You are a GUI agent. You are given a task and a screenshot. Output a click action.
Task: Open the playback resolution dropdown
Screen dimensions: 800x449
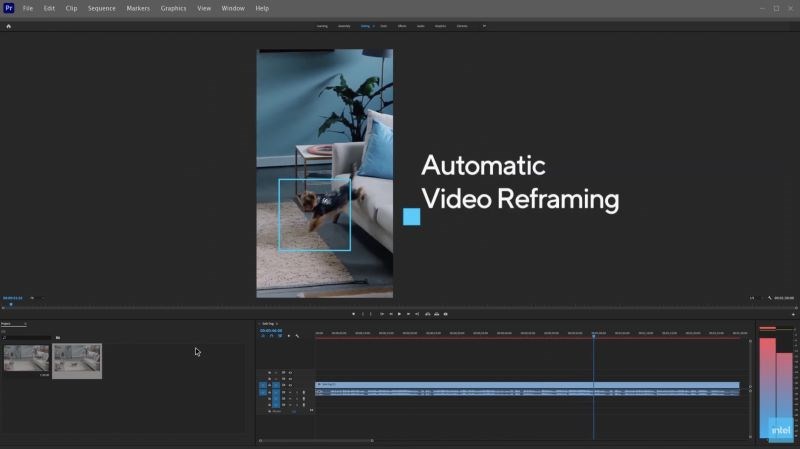point(753,298)
